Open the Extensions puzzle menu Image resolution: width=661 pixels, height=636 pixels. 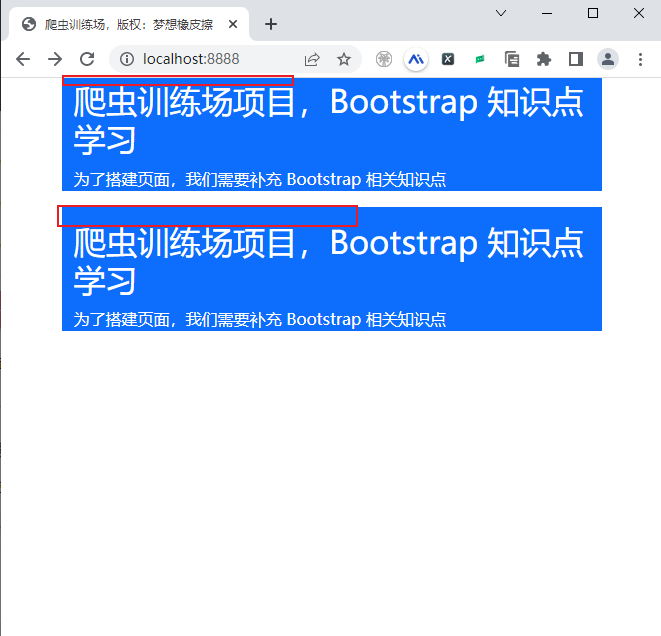[544, 59]
